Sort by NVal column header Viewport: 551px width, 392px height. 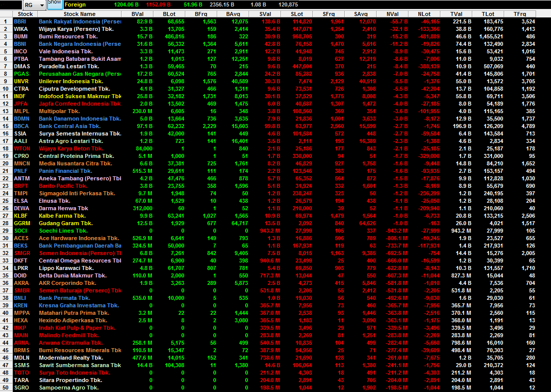(x=393, y=14)
